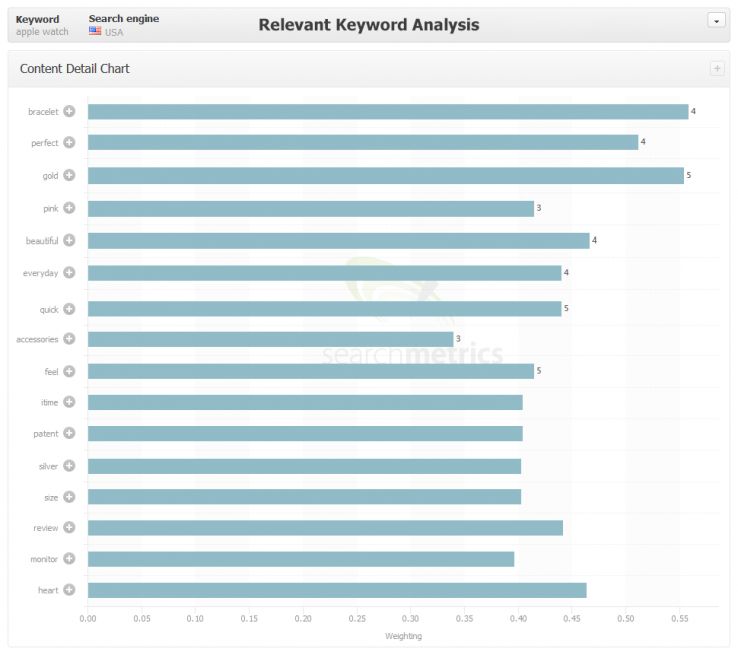
Task: Click plus icon next to quick
Action: [69, 309]
